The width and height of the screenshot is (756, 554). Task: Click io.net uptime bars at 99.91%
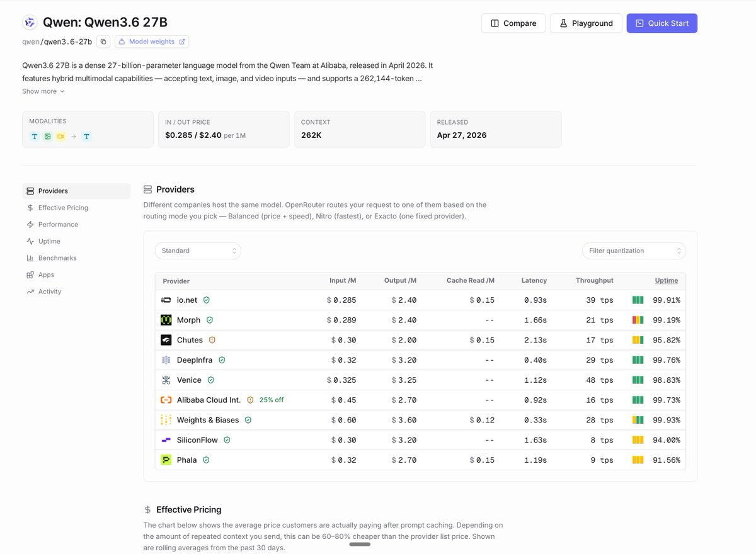pyautogui.click(x=638, y=300)
